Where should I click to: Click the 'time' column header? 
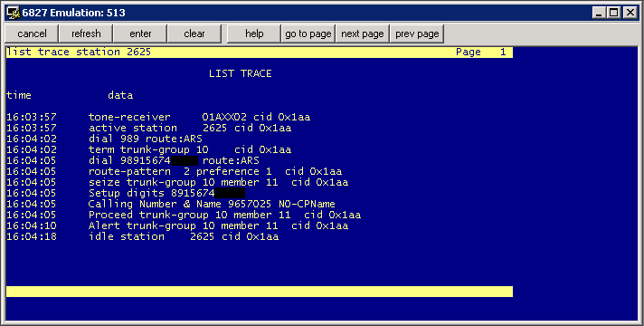point(19,95)
